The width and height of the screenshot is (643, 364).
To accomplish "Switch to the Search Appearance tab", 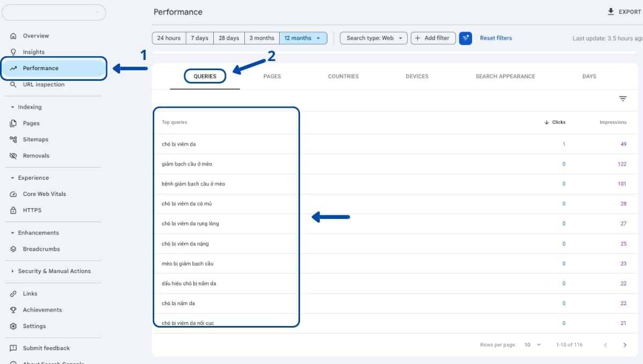I will click(505, 77).
